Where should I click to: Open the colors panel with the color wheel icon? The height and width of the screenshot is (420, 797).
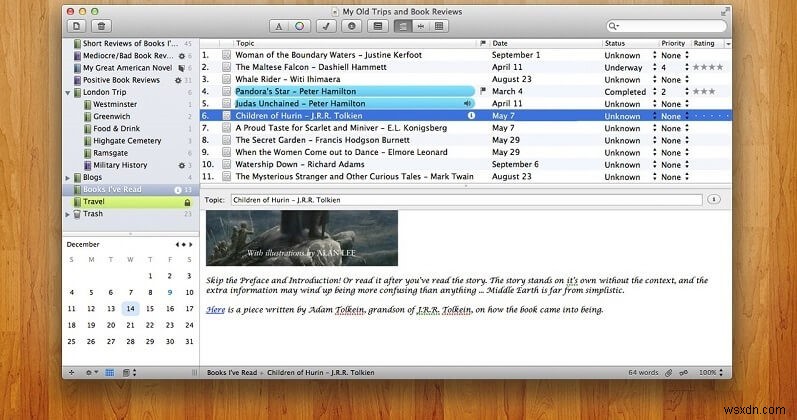tap(299, 25)
